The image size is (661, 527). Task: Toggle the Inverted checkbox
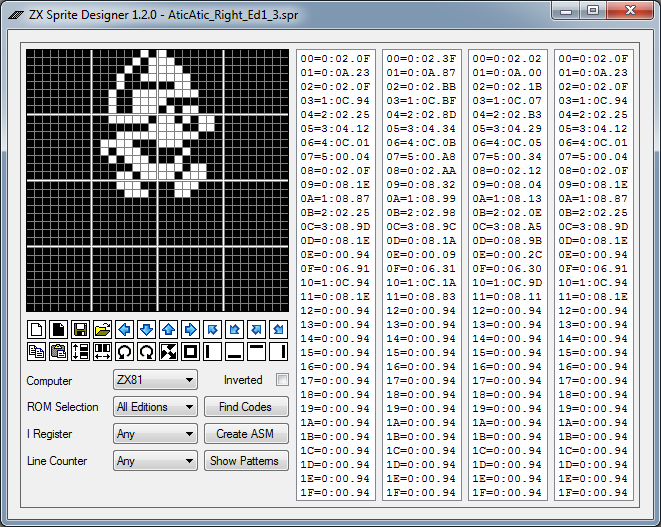tap(282, 379)
